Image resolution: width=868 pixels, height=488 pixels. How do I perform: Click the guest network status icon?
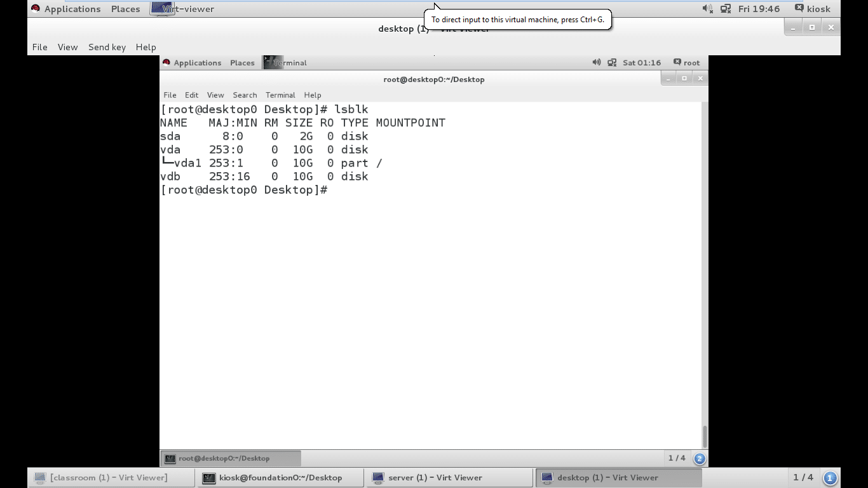coord(612,63)
